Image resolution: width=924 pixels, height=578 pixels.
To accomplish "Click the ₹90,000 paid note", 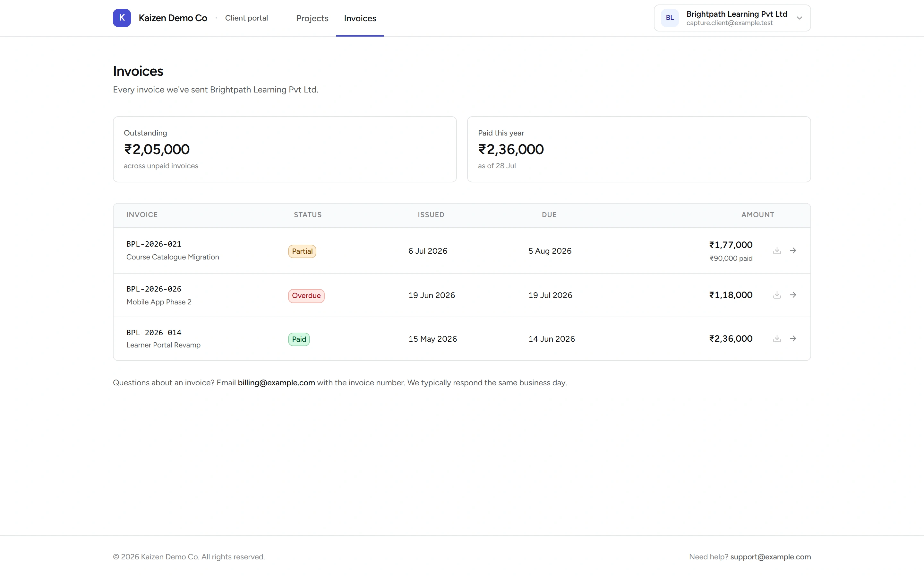I will click(x=731, y=258).
